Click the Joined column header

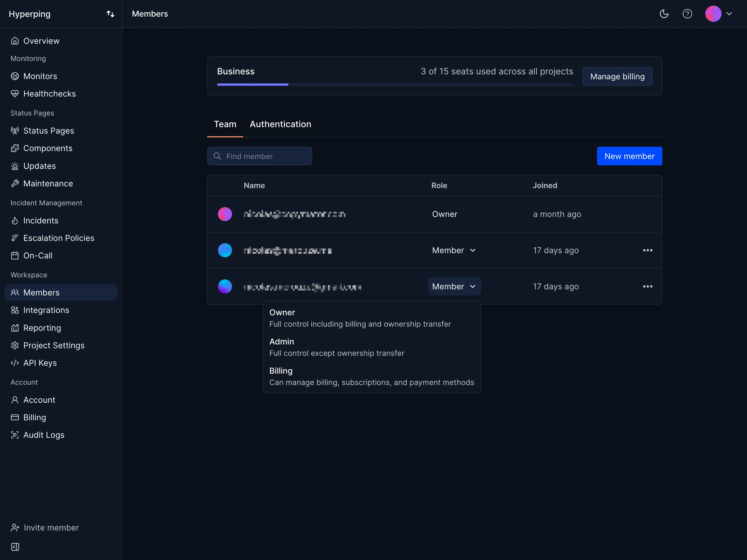pyautogui.click(x=545, y=185)
